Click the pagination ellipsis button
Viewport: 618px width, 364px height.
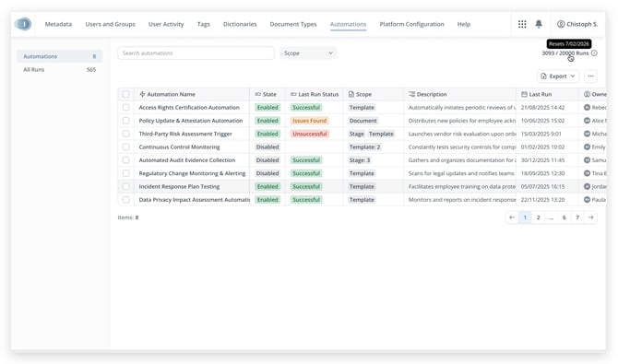tap(551, 217)
